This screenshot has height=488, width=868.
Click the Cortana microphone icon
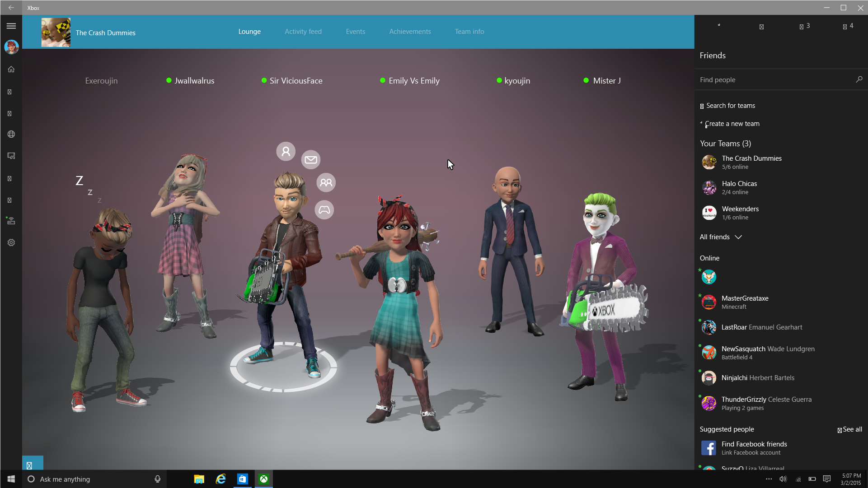pos(158,479)
